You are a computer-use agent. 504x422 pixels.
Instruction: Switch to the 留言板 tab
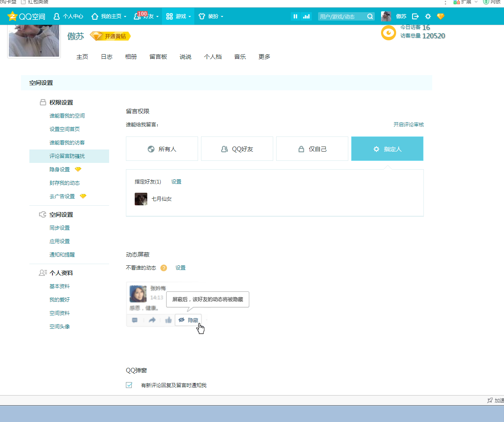click(158, 57)
